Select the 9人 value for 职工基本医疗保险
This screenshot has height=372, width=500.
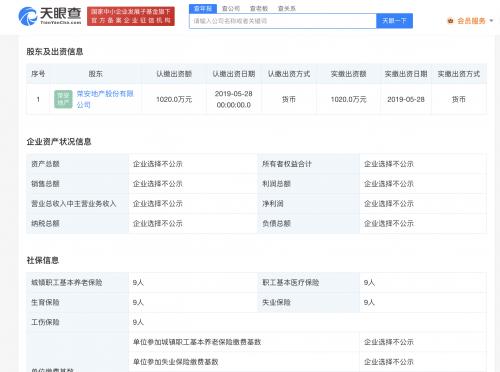click(x=369, y=283)
